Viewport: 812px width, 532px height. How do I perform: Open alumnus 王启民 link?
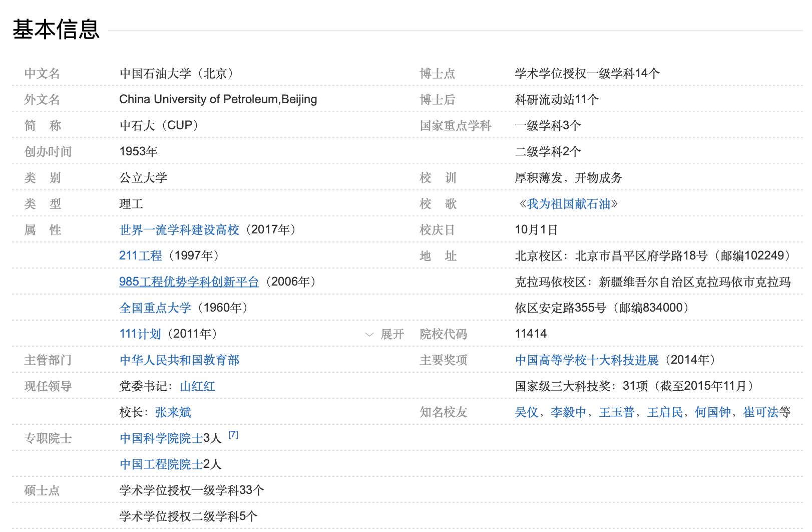(x=665, y=412)
